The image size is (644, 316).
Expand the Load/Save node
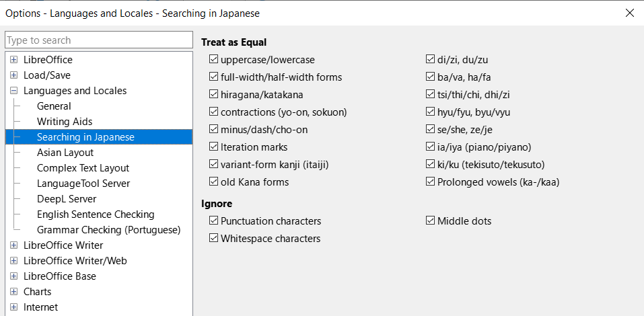pos(14,75)
